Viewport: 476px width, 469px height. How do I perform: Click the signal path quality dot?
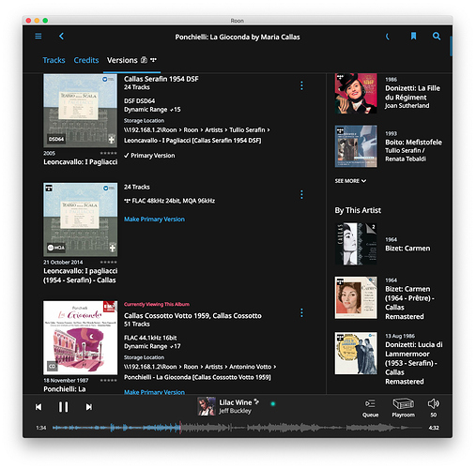tap(273, 403)
